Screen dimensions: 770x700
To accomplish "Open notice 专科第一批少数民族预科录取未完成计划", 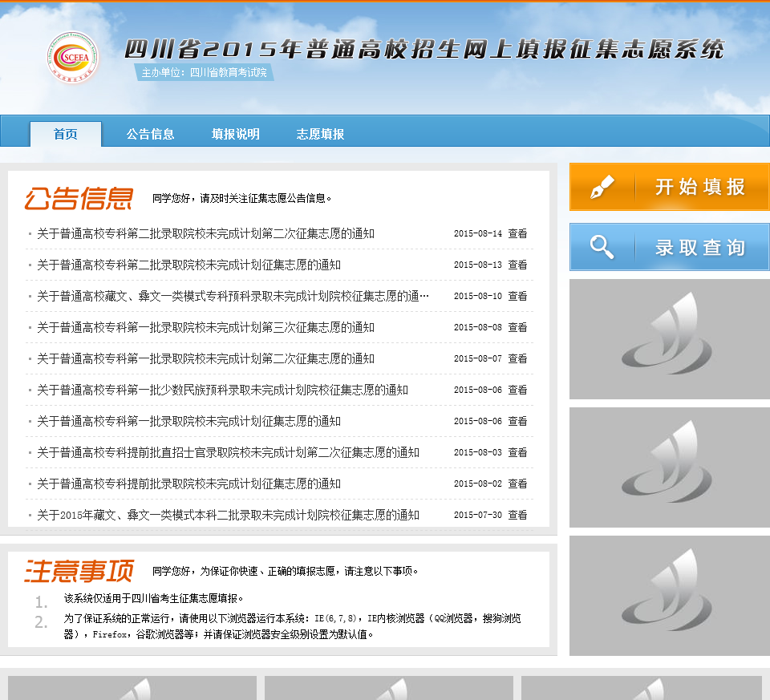I will pos(222,390).
